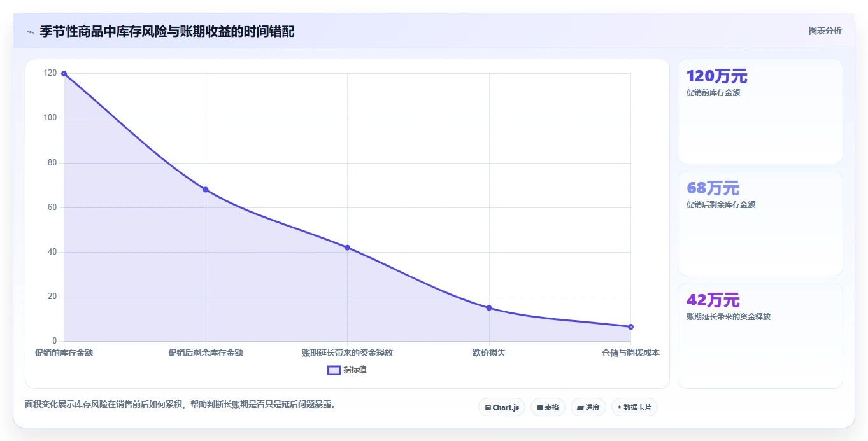
Task: Select the 数据卡片 tag
Action: (x=634, y=407)
